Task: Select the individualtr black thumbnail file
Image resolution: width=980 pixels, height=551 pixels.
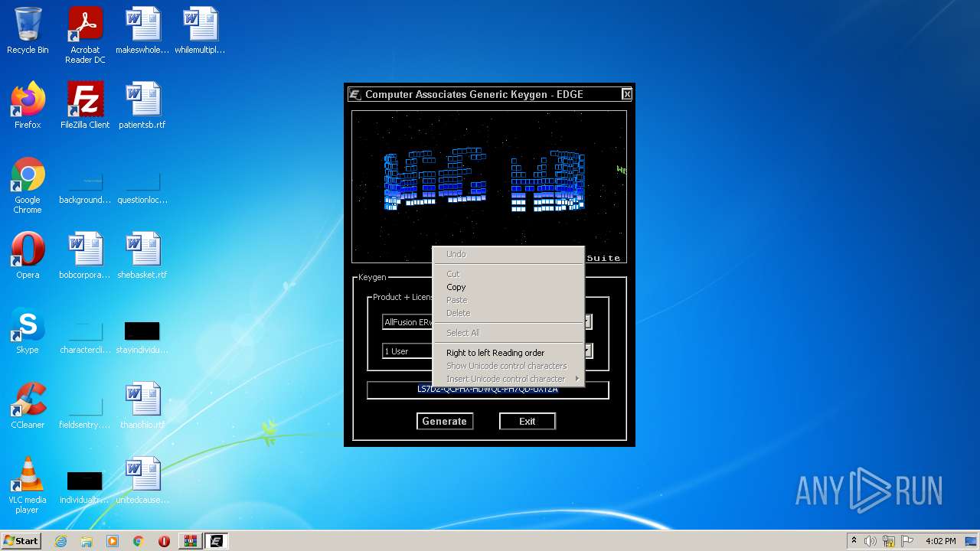Action: tap(85, 488)
